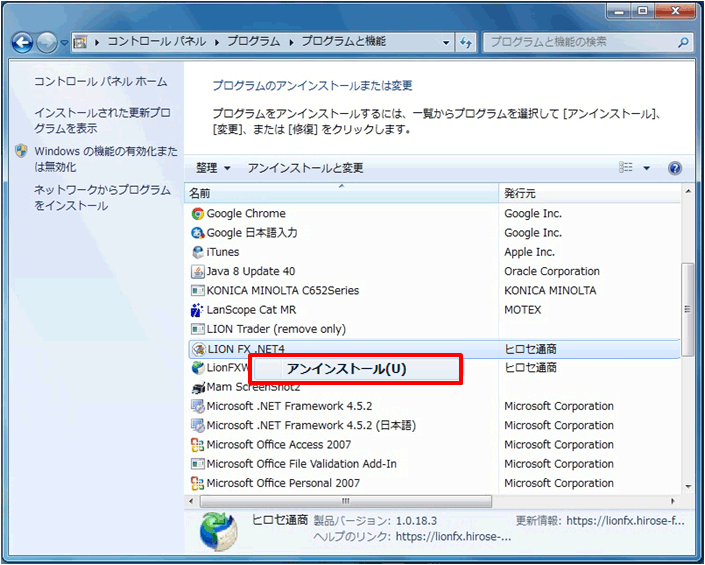Open the view options dropdown arrow
Image resolution: width=705 pixels, height=565 pixels.
point(647,169)
